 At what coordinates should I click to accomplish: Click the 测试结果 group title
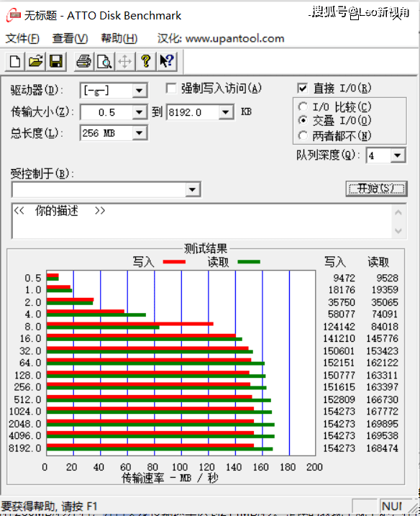[x=206, y=249]
